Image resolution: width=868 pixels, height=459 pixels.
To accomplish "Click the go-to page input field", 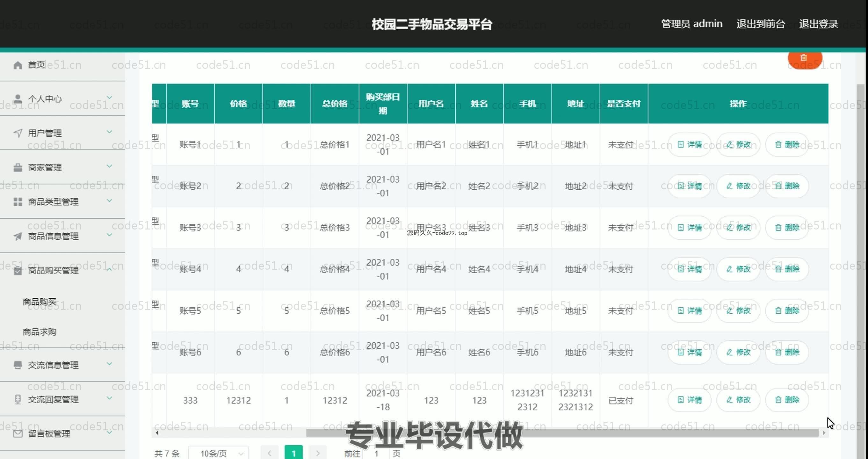I will tap(376, 453).
